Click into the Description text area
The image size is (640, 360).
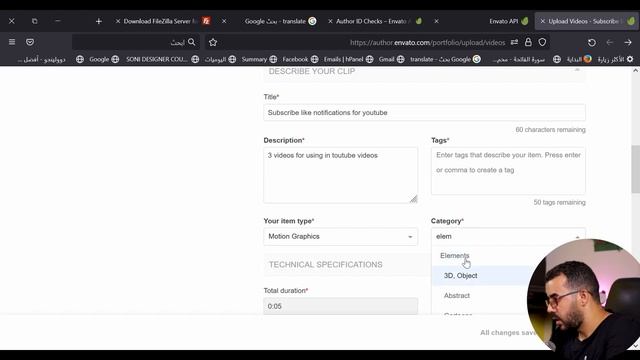(340, 175)
